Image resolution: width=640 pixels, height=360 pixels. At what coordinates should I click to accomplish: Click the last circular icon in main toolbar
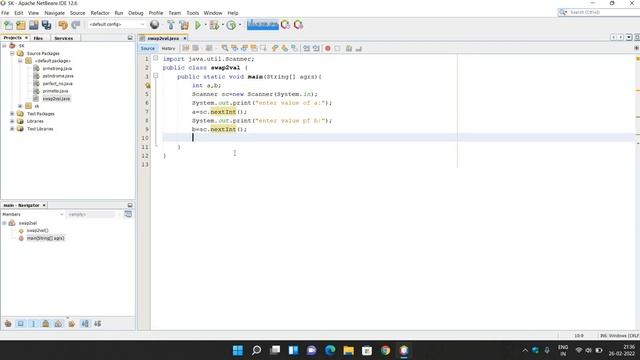[298, 25]
